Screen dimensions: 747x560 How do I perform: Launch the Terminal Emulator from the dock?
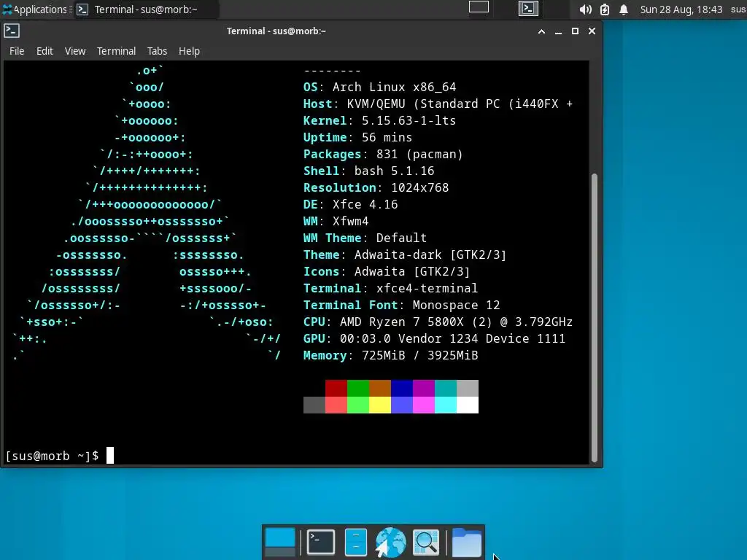tap(321, 542)
